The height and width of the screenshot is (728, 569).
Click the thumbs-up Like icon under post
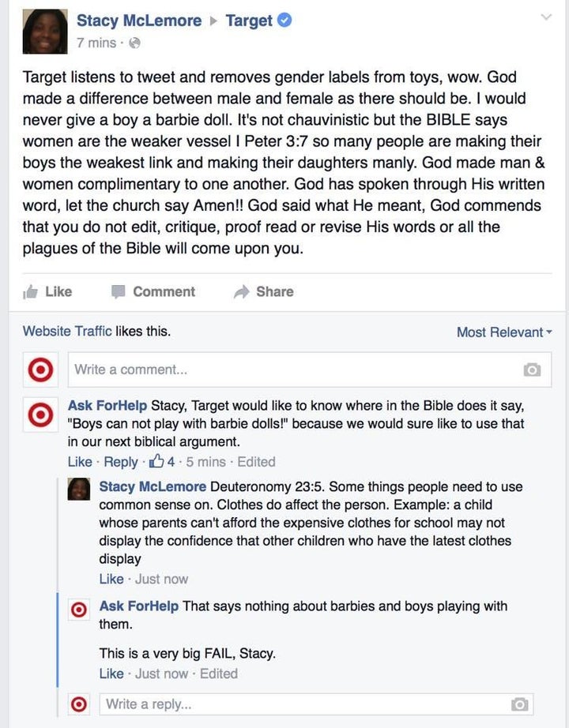click(30, 291)
